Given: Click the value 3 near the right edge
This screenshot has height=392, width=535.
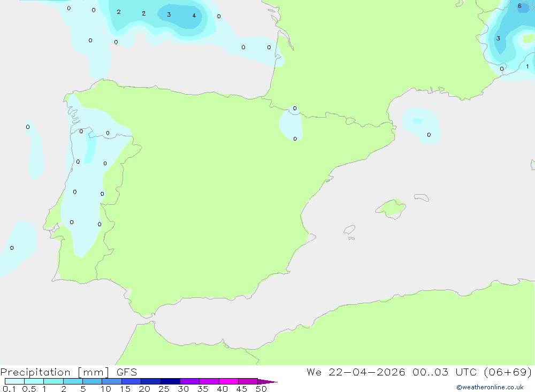Looking at the screenshot, I should point(498,38).
